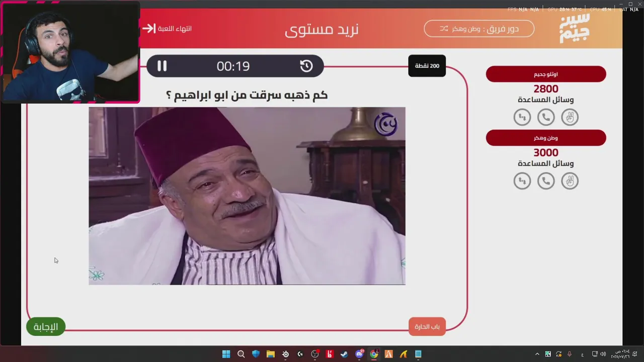Open SteelSeries app in taskbar
The image size is (644, 362).
click(285, 354)
